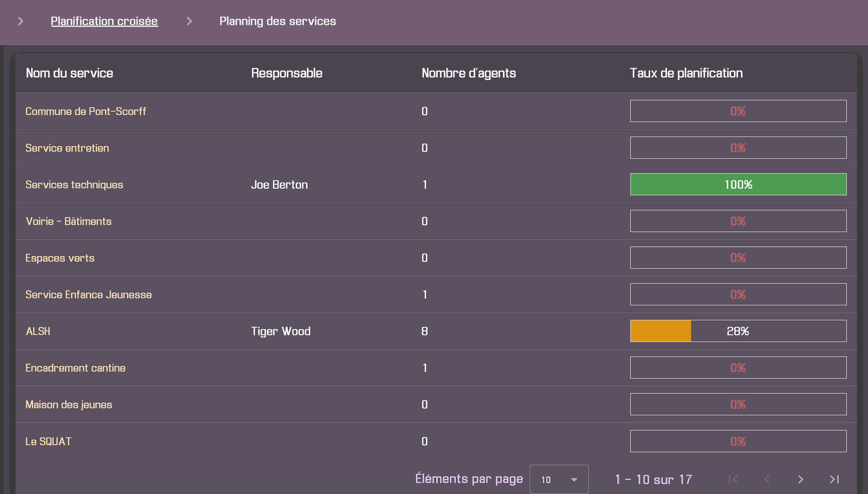
Task: Click the 28% planning bar for ALSH
Action: (x=738, y=331)
